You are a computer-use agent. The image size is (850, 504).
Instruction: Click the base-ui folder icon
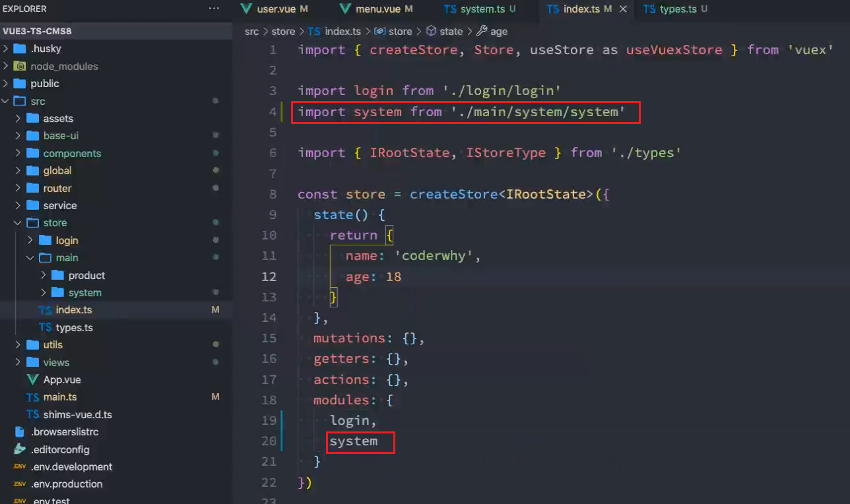coord(32,136)
